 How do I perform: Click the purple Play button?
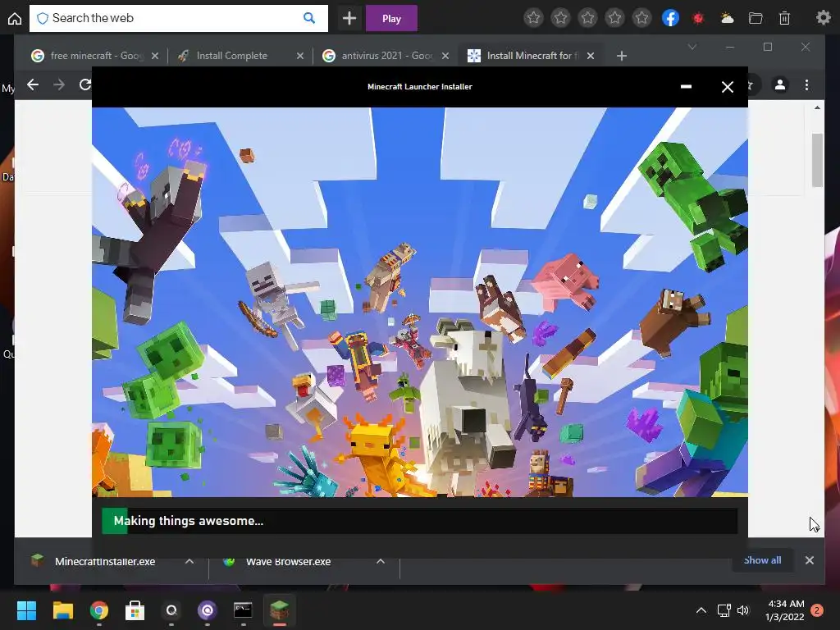click(391, 19)
